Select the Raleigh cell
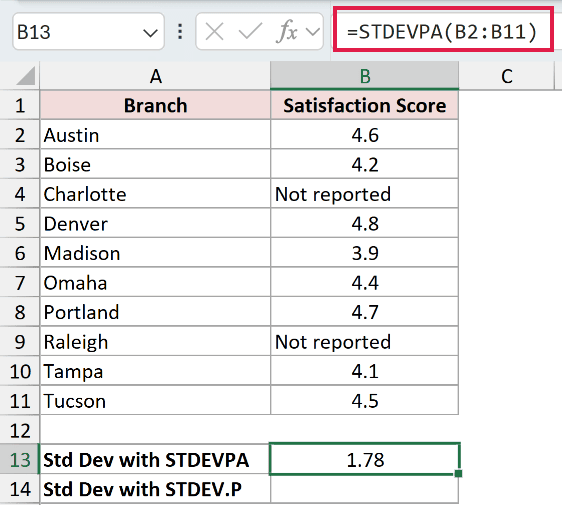This screenshot has width=562, height=505. pos(155,342)
